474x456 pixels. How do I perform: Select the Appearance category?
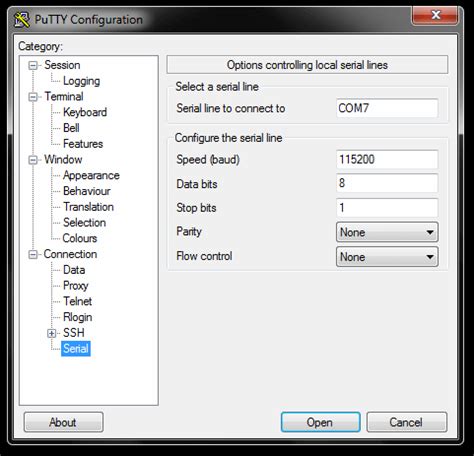(x=91, y=175)
